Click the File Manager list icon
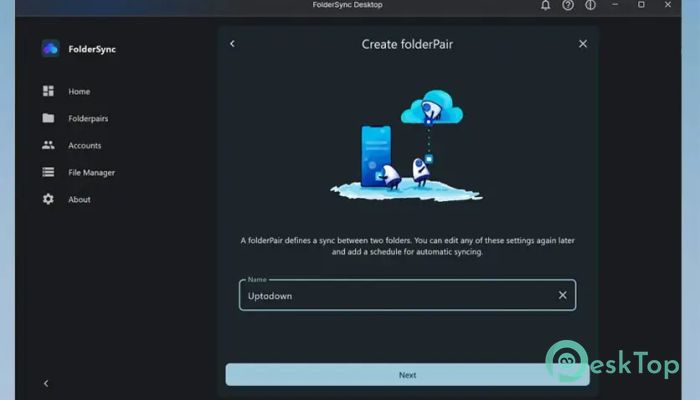The image size is (700, 400). (48, 172)
